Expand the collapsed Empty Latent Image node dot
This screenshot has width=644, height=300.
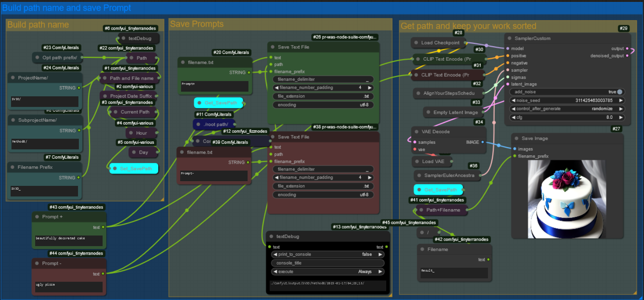(x=428, y=112)
